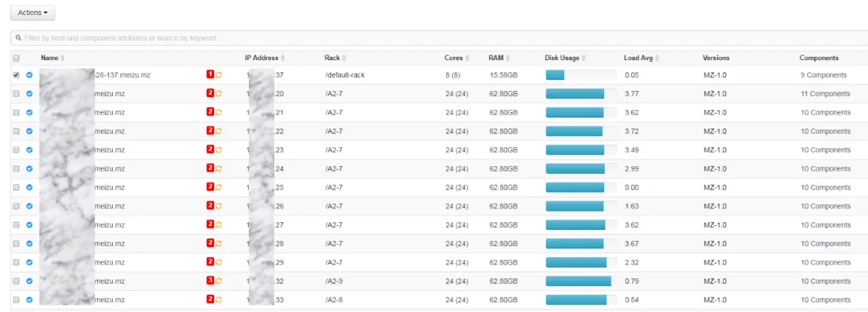Viewport: 868px width, 312px height.
Task: Click blue health icon for host IP ending 28
Action: tap(29, 244)
